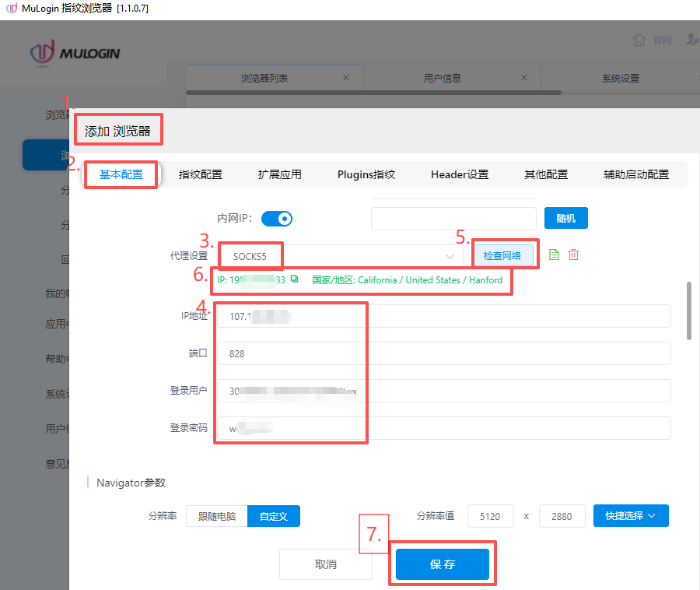Image resolution: width=700 pixels, height=590 pixels.
Task: Close the 用户信息 tab using X
Action: click(x=523, y=78)
